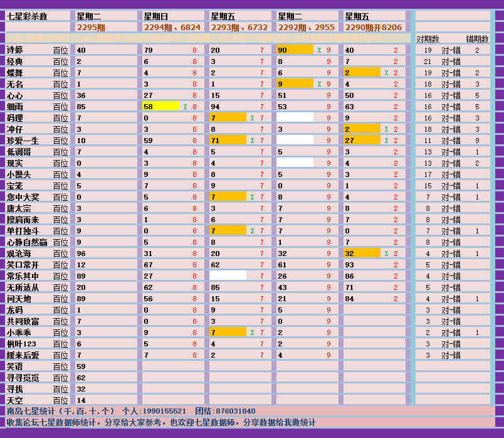The image size is (504, 438).
Task: Select the 天空 name cell
Action: coord(15,400)
